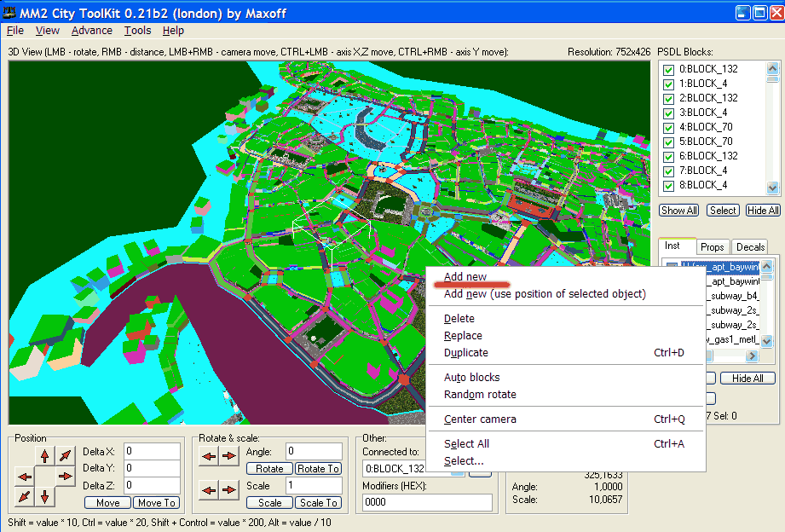The image size is (785, 532).
Task: Click the right arrow beside Angle
Action: click(x=228, y=456)
